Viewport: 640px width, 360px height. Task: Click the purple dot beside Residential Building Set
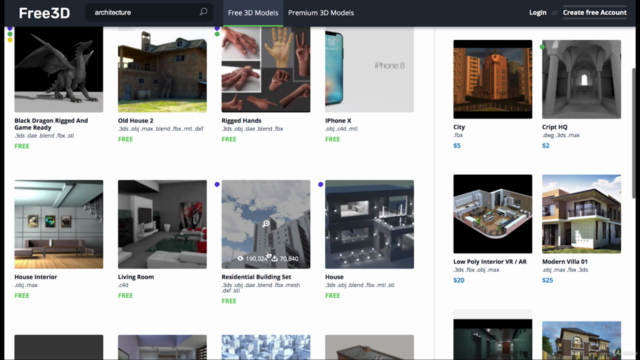[217, 184]
